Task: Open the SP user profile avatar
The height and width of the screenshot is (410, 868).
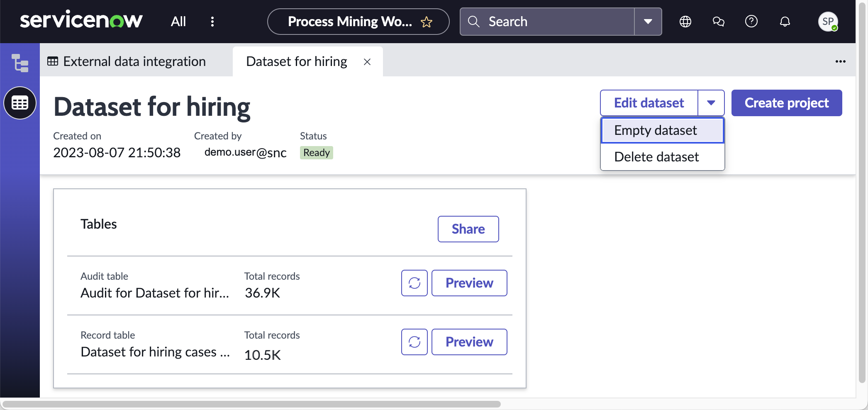Action: 828,22
